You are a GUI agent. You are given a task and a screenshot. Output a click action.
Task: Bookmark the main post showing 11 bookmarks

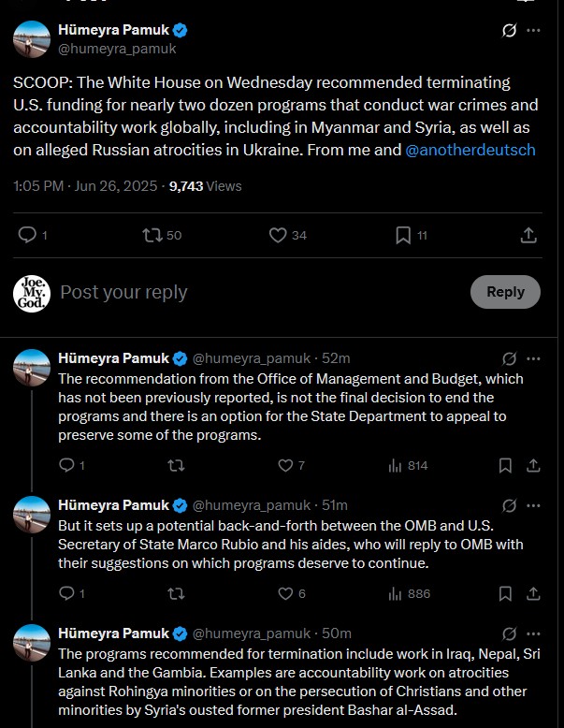403,235
